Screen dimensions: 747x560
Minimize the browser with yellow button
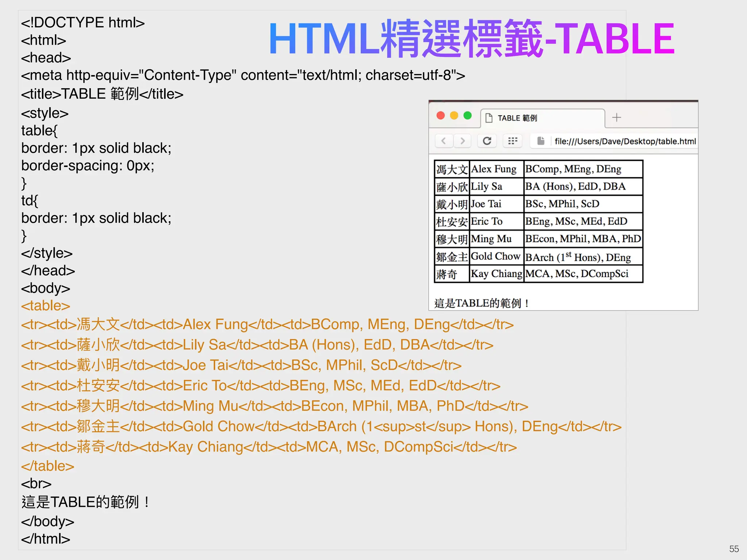(x=454, y=116)
